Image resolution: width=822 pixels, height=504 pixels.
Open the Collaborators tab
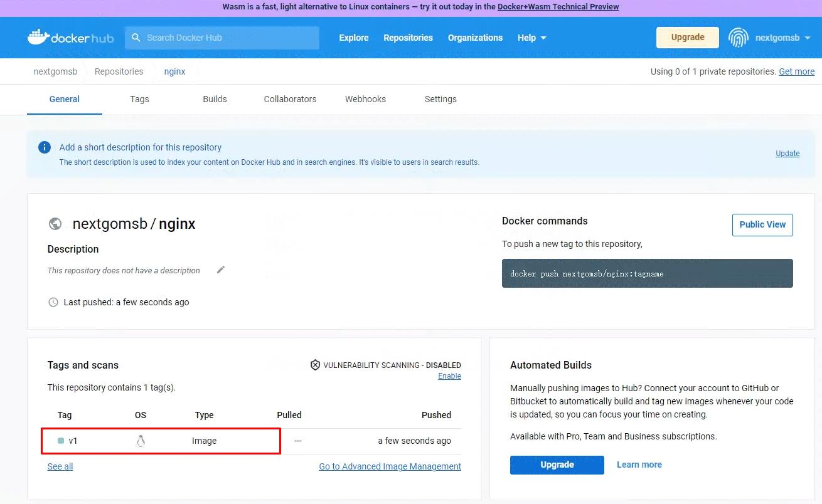click(290, 99)
